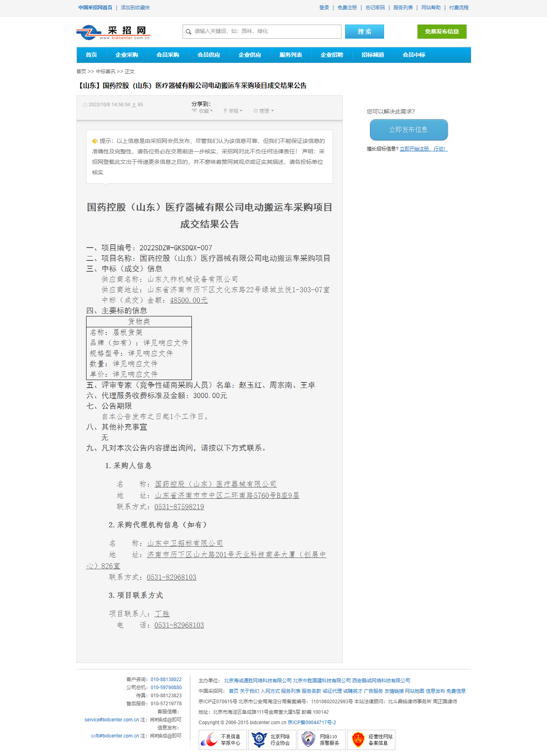Click the 登录 link
547x756 pixels.
(x=324, y=8)
